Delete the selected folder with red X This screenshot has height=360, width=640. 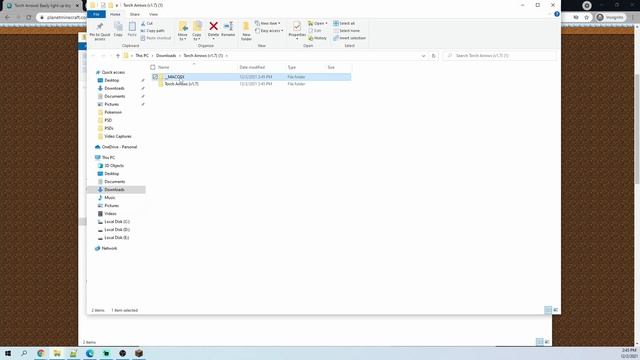pos(213,29)
